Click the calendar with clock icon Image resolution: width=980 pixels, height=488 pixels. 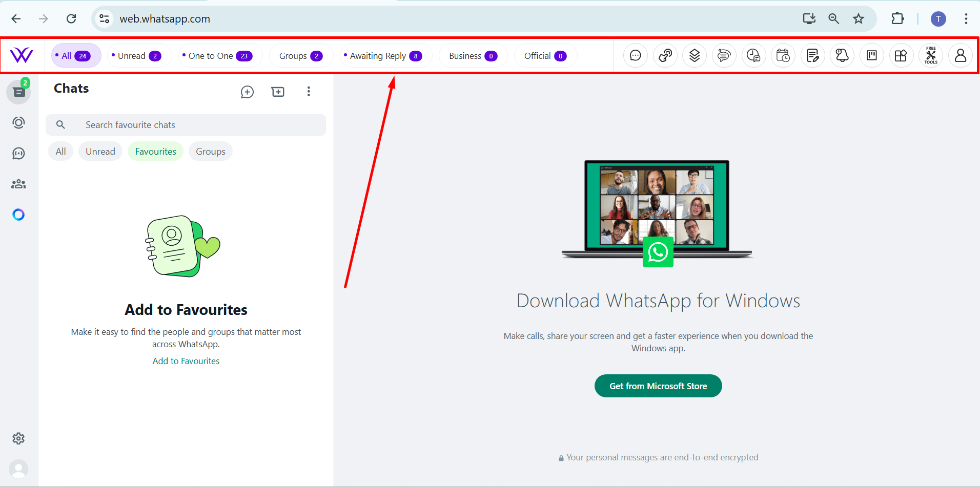point(783,55)
